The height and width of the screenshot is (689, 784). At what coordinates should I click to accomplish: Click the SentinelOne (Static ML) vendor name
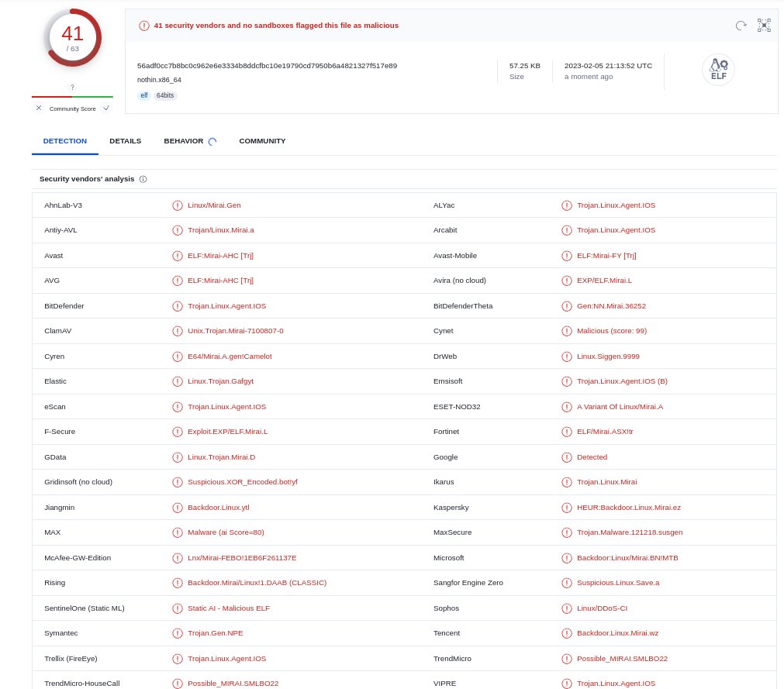85,608
